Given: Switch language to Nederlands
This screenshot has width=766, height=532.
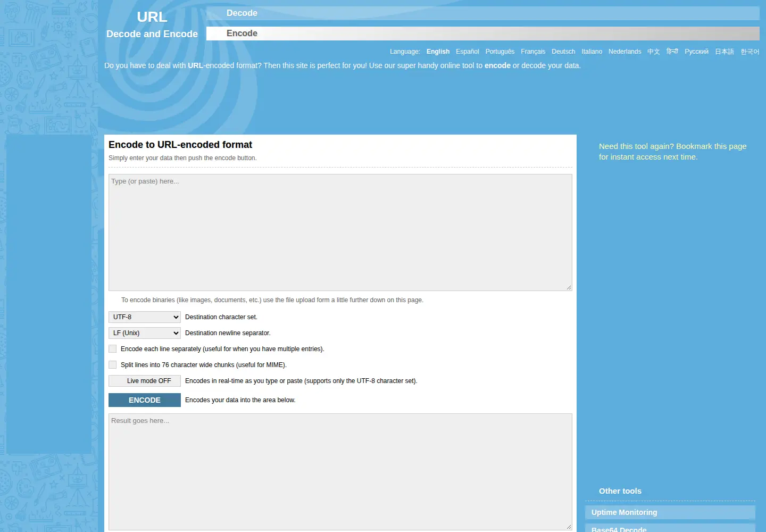Looking at the screenshot, I should [625, 52].
